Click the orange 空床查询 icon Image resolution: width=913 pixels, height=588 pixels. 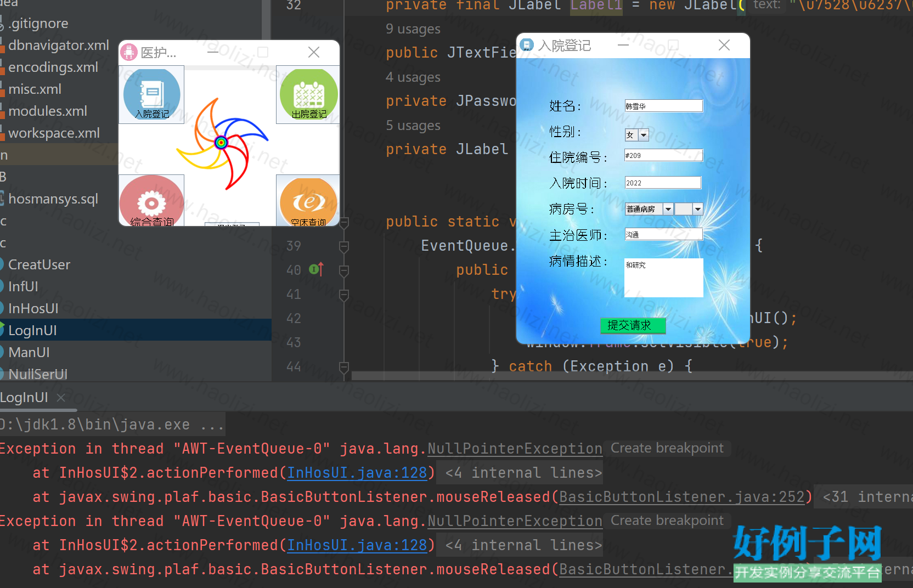pos(308,202)
